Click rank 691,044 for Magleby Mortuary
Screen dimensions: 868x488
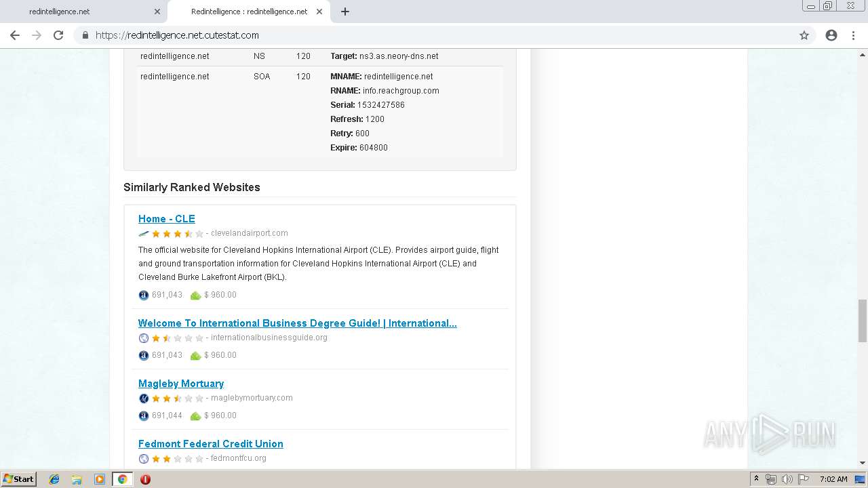click(167, 415)
